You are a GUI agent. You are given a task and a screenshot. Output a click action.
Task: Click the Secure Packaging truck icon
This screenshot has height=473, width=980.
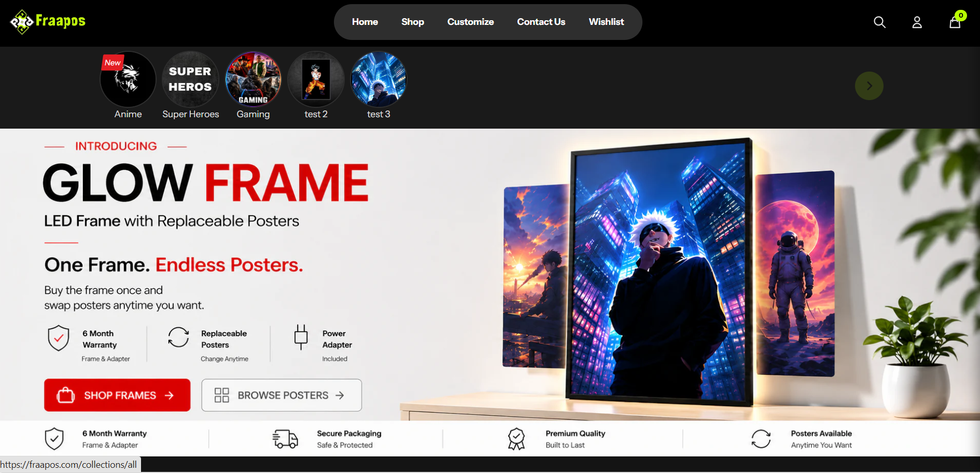click(x=285, y=439)
